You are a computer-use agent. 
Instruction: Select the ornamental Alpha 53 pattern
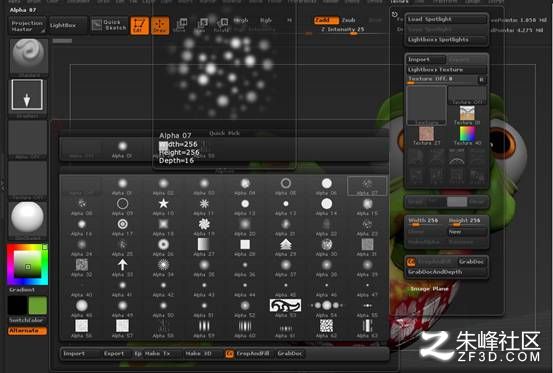pyautogui.click(x=285, y=305)
